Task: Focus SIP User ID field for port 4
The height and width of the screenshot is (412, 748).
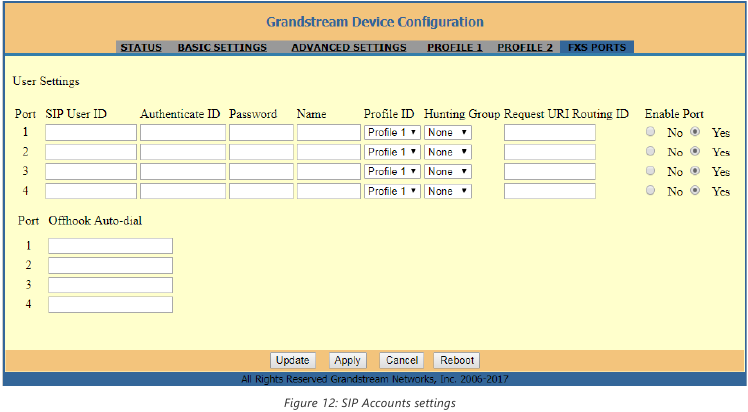Action: click(x=91, y=191)
